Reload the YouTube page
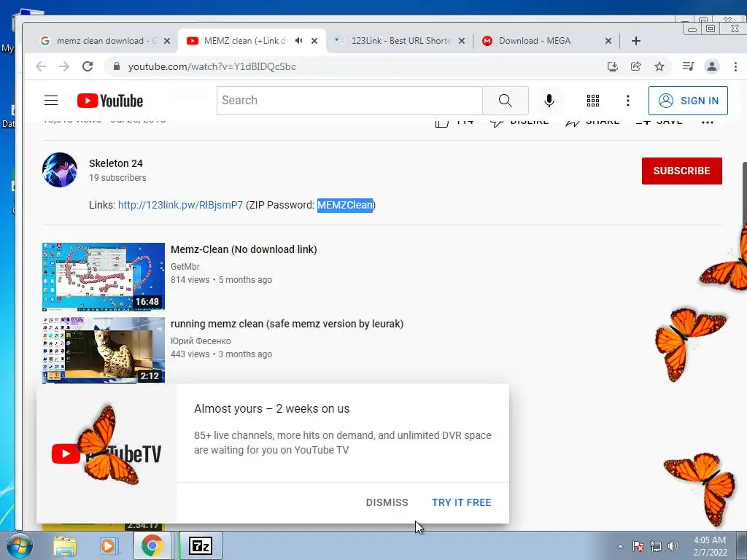The height and width of the screenshot is (560, 747). [x=88, y=66]
